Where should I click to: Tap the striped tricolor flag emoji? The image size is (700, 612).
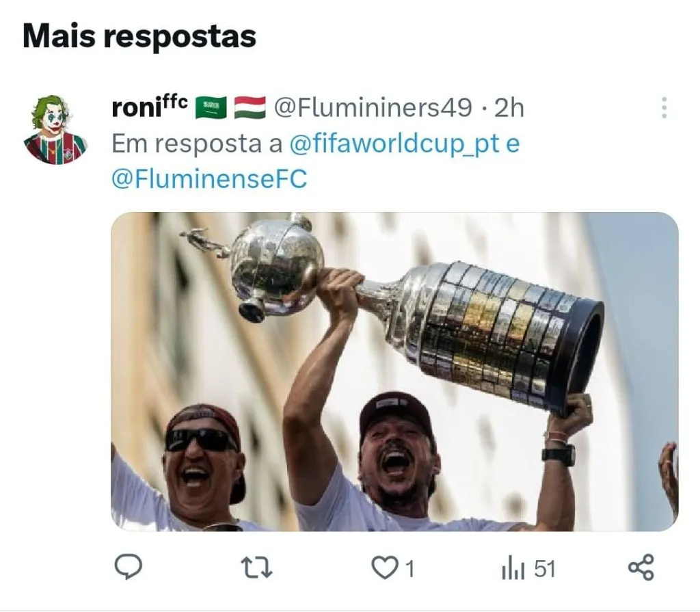(250, 107)
